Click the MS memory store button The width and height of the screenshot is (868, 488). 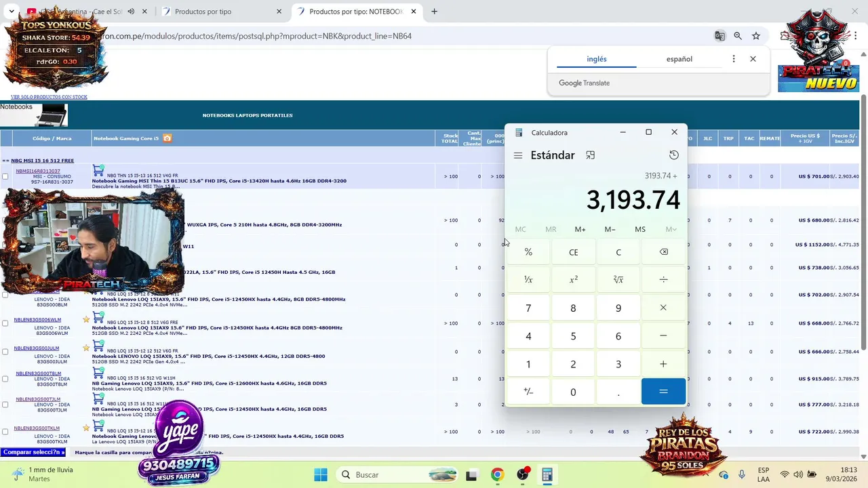pos(639,229)
